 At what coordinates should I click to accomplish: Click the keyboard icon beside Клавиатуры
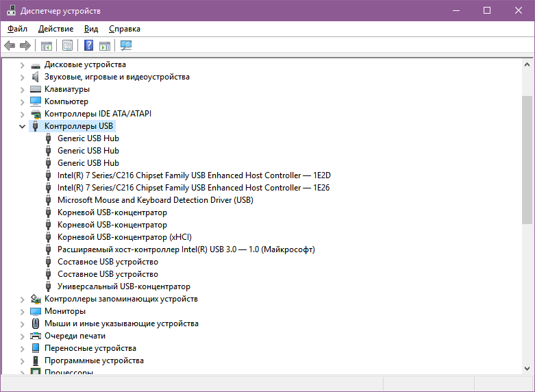(x=36, y=89)
